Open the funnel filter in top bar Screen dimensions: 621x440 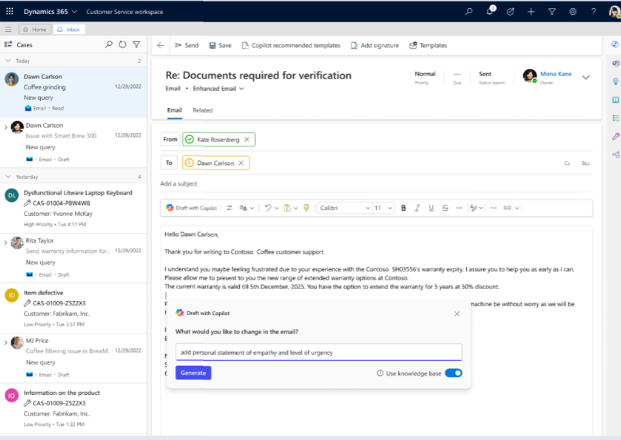[552, 11]
